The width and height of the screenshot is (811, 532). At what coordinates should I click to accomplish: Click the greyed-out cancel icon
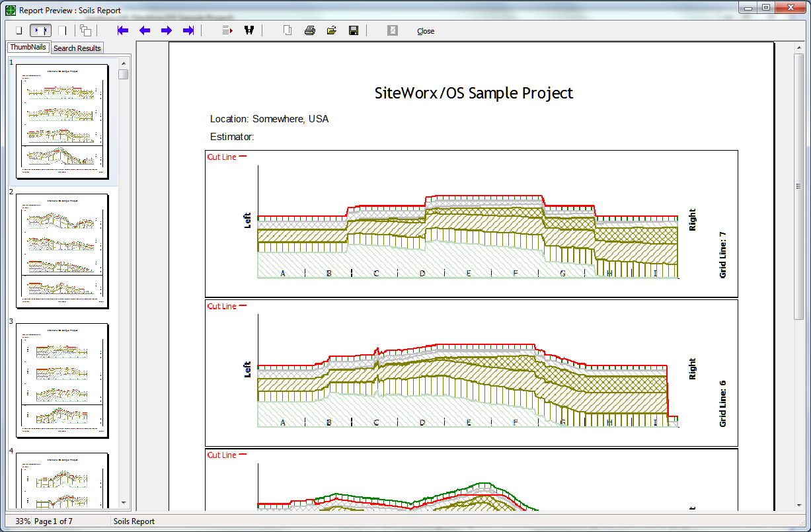pyautogui.click(x=393, y=30)
